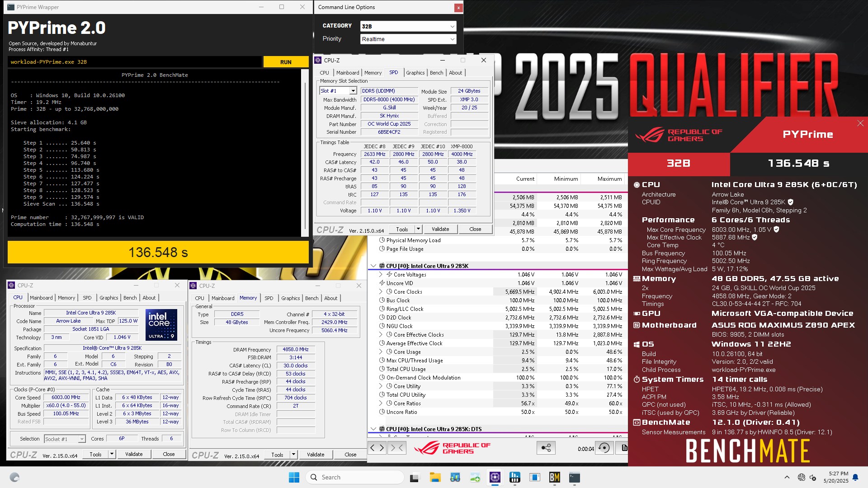
Task: Open the SPD tab in the Memory CPU-Z window
Action: [269, 298]
